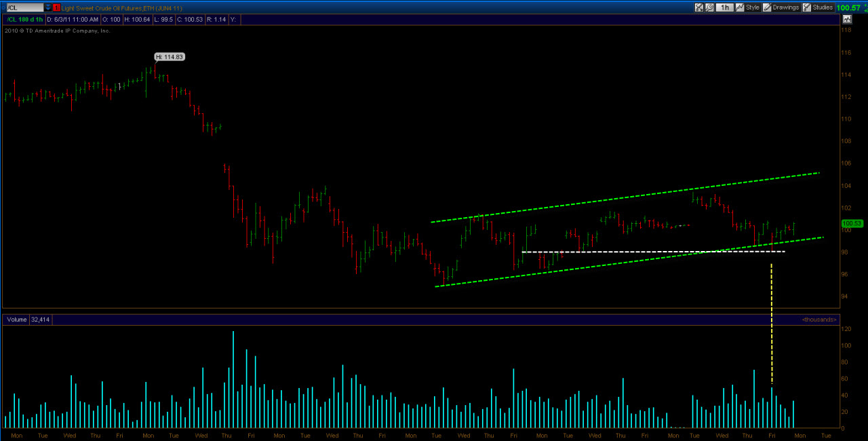Click the L: 99.5 low value
This screenshot has height=441, width=868.
pos(163,20)
